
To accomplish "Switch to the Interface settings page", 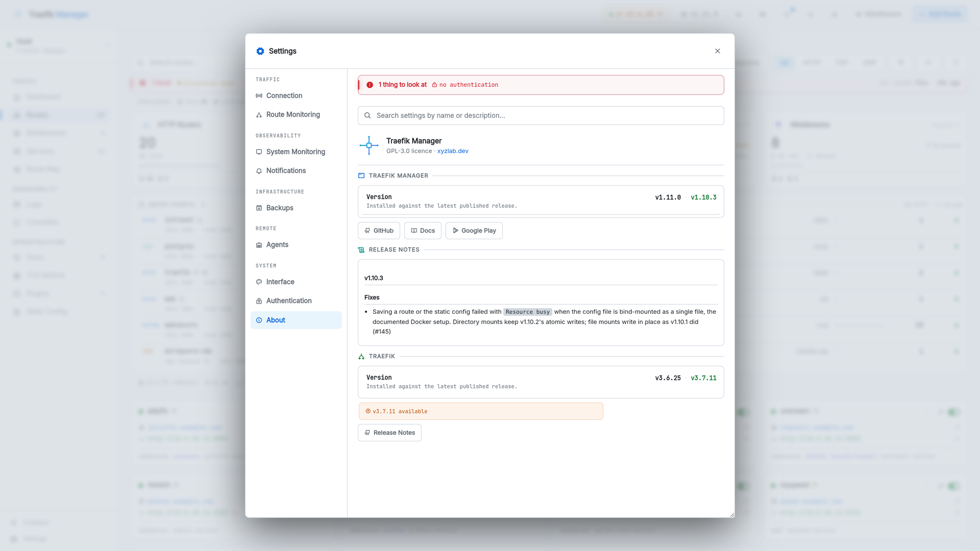I will (x=296, y=282).
